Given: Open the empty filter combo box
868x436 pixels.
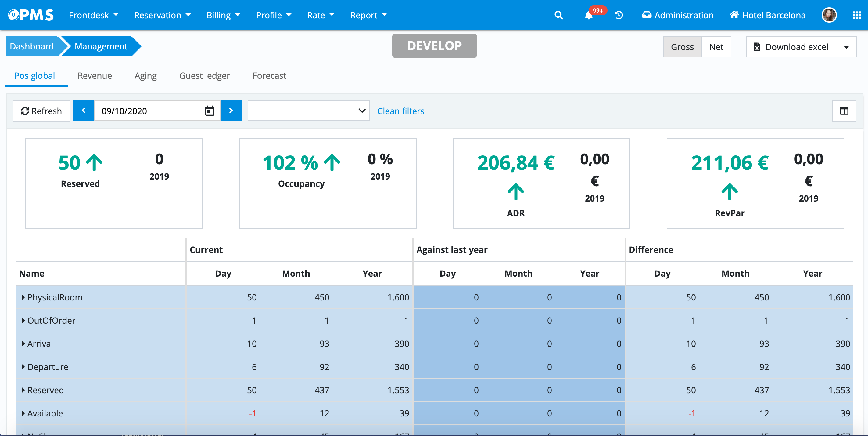Looking at the screenshot, I should 308,111.
